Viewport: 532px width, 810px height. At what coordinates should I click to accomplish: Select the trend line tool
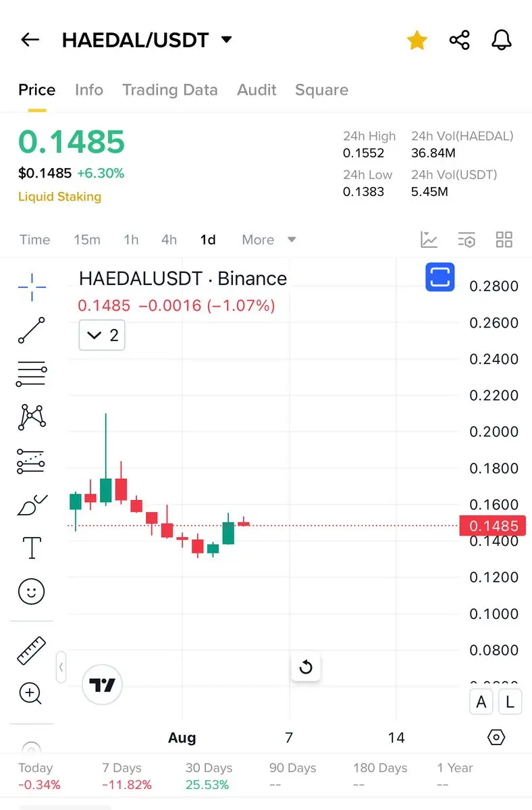pos(32,330)
